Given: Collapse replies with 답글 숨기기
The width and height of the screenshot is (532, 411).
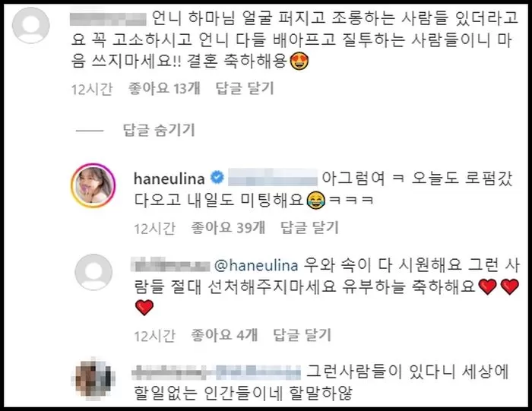Looking at the screenshot, I should coord(159,130).
